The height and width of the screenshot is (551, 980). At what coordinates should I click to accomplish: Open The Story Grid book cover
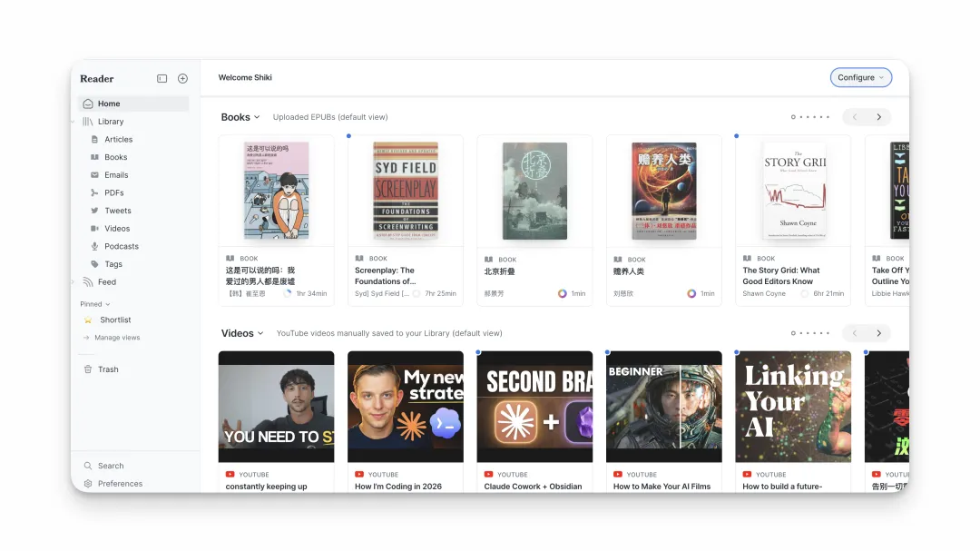pos(793,191)
